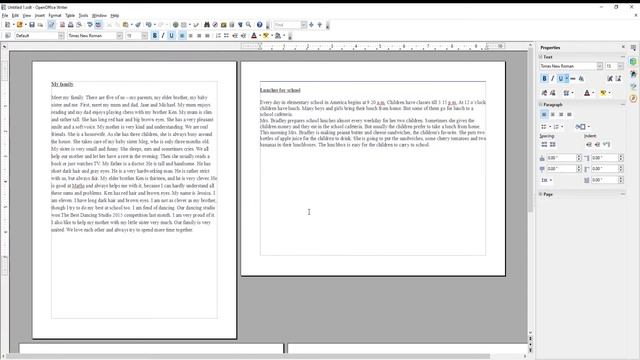Open Navigator from standard toolbar
Image resolution: width=640 pixels, height=360 pixels.
click(x=215, y=25)
